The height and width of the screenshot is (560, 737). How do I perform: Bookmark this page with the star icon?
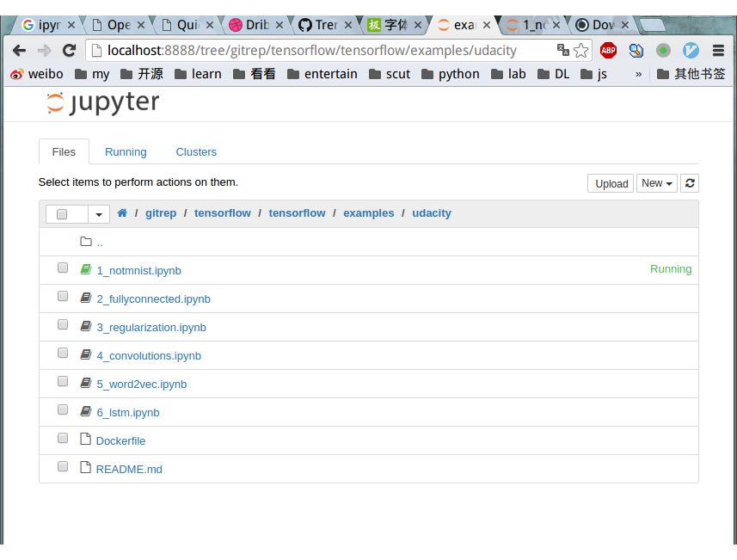click(581, 50)
